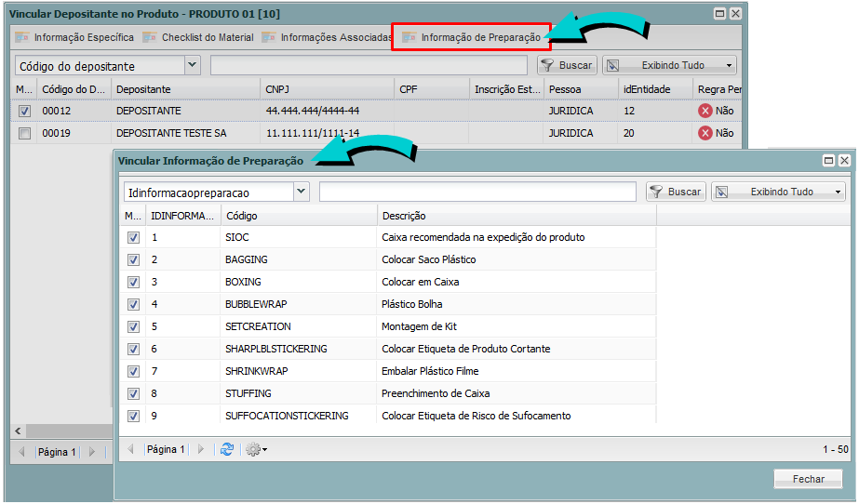Check depositor row 00019 checkbox
This screenshot has width=859, height=504.
coord(24,133)
